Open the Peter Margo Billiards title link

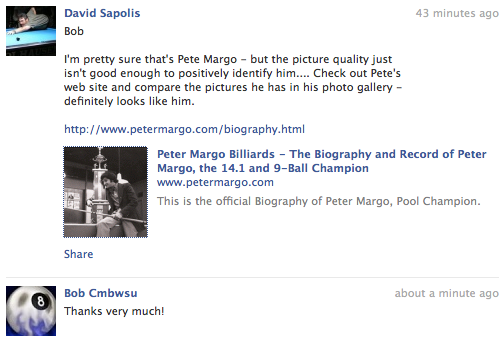tap(322, 161)
